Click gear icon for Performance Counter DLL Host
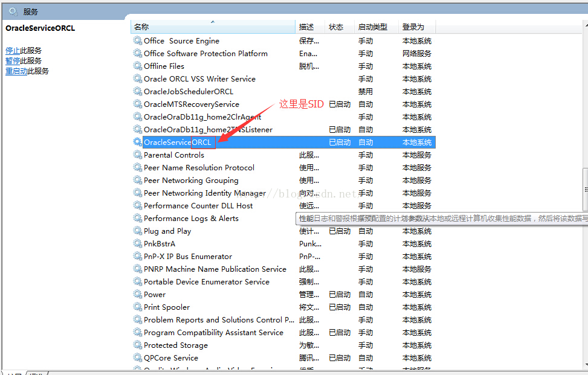The width and height of the screenshot is (588, 375). click(x=138, y=206)
